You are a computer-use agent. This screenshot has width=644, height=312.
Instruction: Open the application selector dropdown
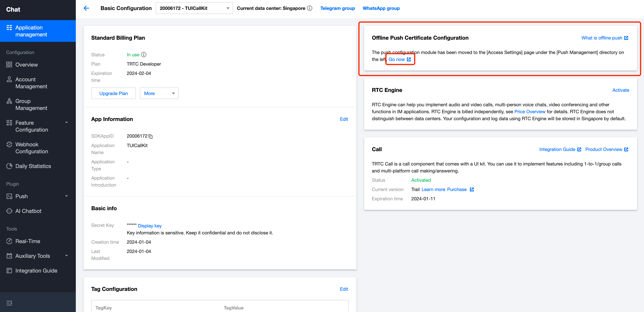coord(194,8)
